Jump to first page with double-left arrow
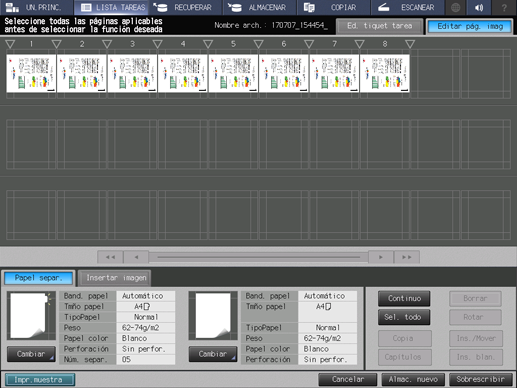This screenshot has height=388, width=517. click(110, 257)
